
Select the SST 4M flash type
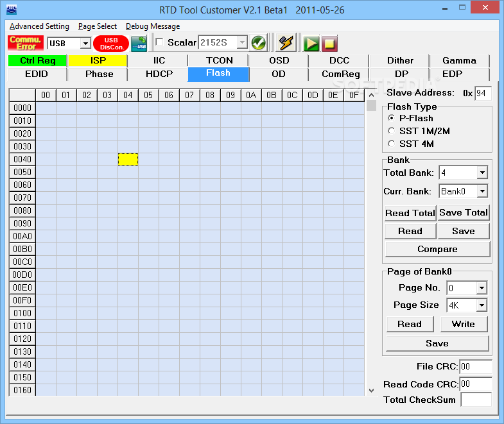391,144
